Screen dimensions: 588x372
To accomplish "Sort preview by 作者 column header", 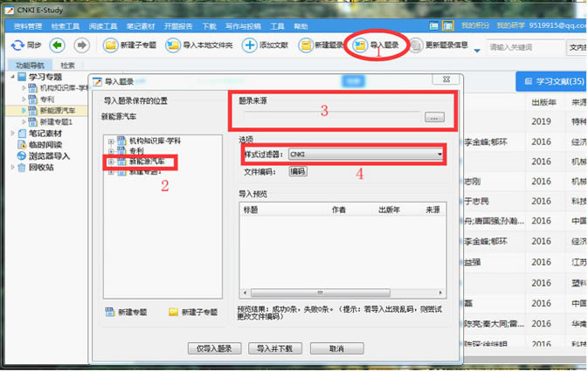I will click(x=339, y=210).
